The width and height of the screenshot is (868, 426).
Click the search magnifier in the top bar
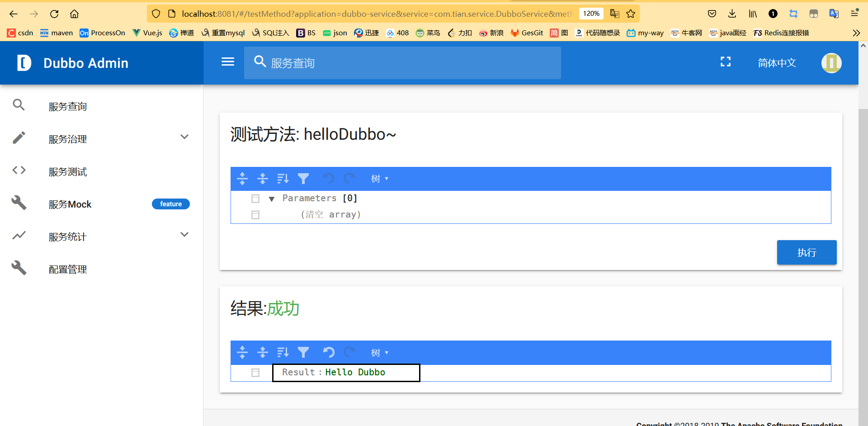260,62
